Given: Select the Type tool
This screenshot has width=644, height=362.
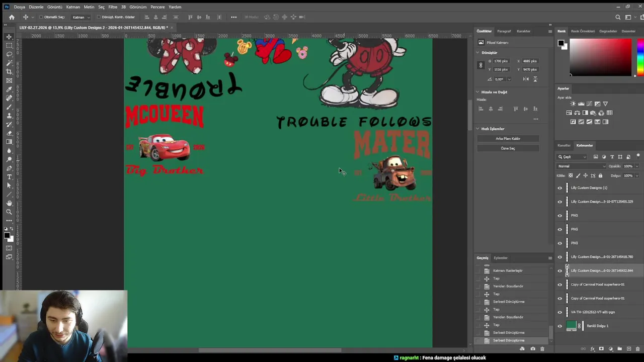Looking at the screenshot, I should (x=9, y=177).
